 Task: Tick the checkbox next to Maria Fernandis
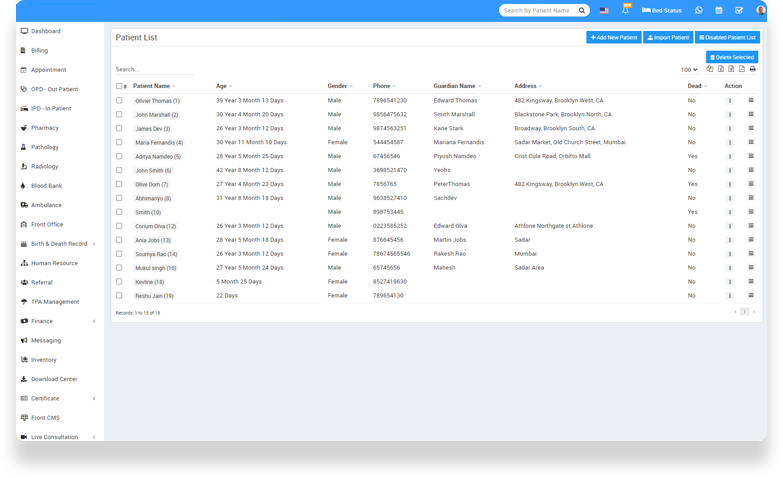pyautogui.click(x=119, y=142)
